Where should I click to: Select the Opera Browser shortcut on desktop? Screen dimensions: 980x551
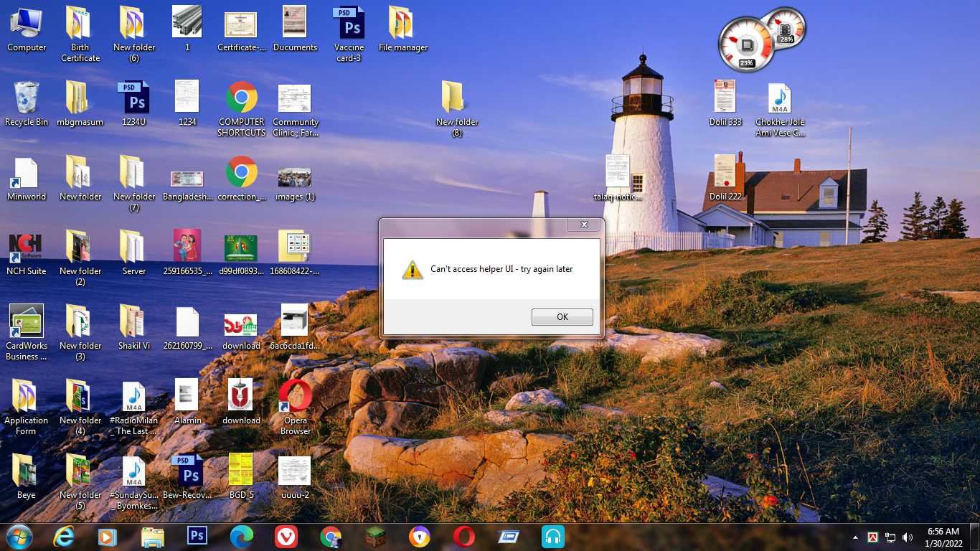pos(295,407)
